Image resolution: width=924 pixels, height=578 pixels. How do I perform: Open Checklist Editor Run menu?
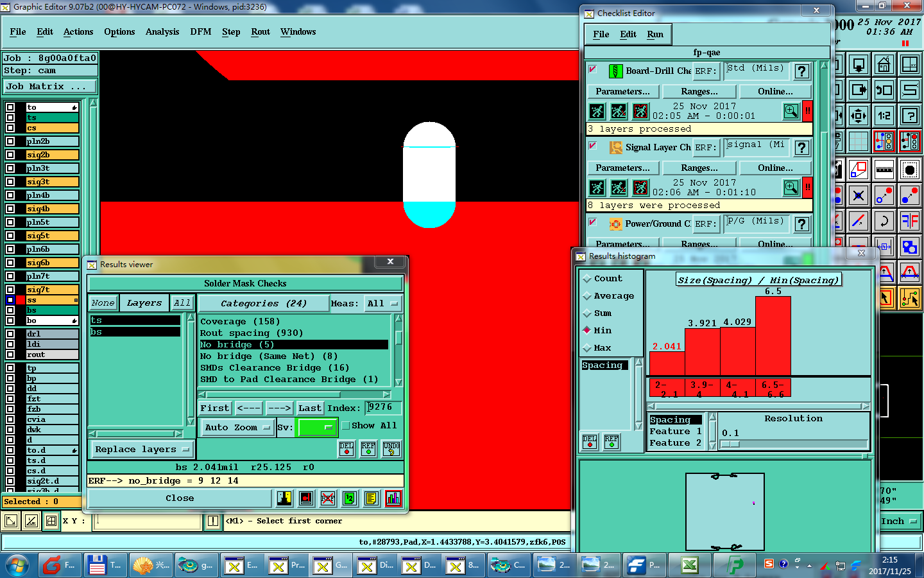(655, 34)
